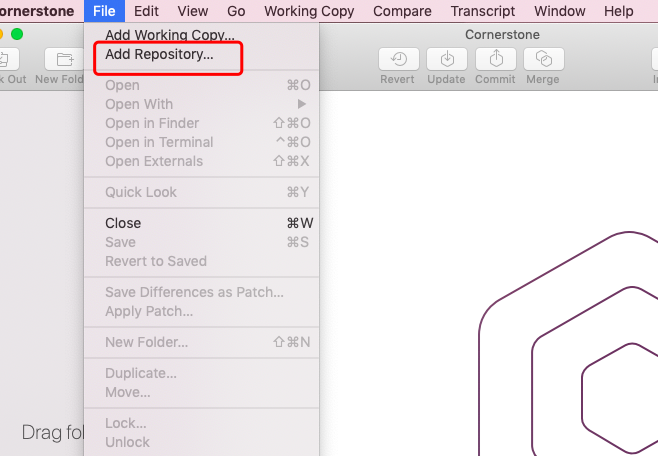This screenshot has height=456, width=658.
Task: Click the Merge toolbar icon
Action: (544, 59)
